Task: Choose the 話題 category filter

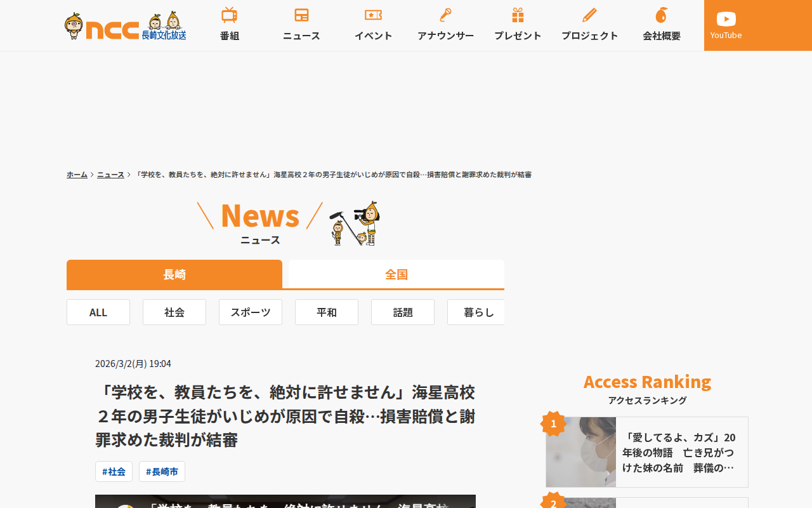Action: tap(403, 312)
